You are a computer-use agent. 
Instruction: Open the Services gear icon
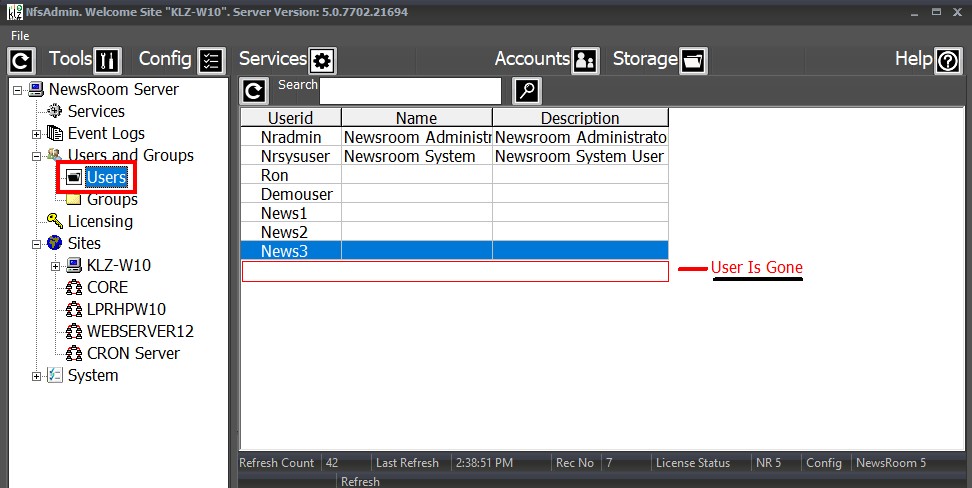click(322, 61)
